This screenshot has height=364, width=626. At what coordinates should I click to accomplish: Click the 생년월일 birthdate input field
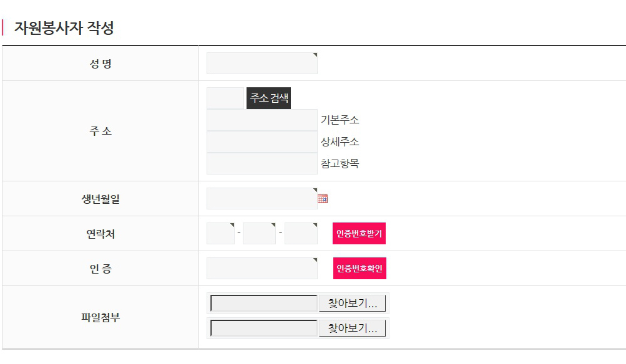(262, 199)
